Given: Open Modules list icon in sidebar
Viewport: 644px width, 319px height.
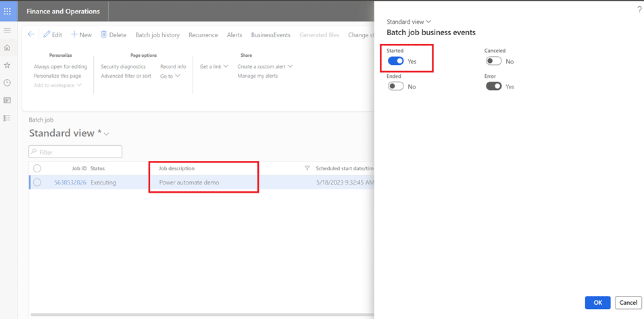Looking at the screenshot, I should [x=7, y=118].
